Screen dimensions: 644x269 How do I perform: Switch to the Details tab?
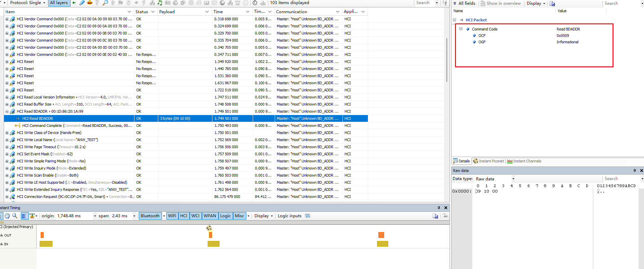click(461, 161)
